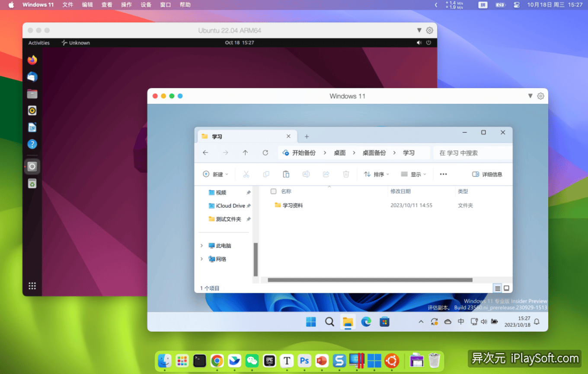
Task: Navigate to 桌面 via the breadcrumb
Action: click(340, 152)
